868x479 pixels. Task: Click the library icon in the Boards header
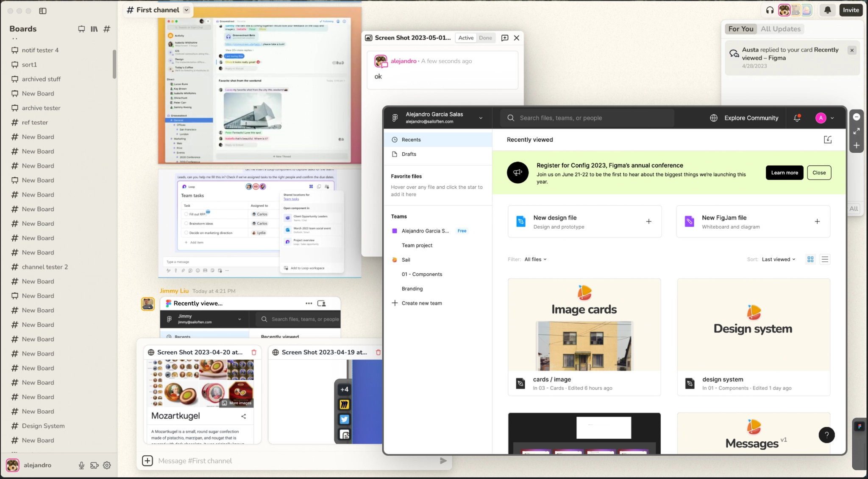94,29
